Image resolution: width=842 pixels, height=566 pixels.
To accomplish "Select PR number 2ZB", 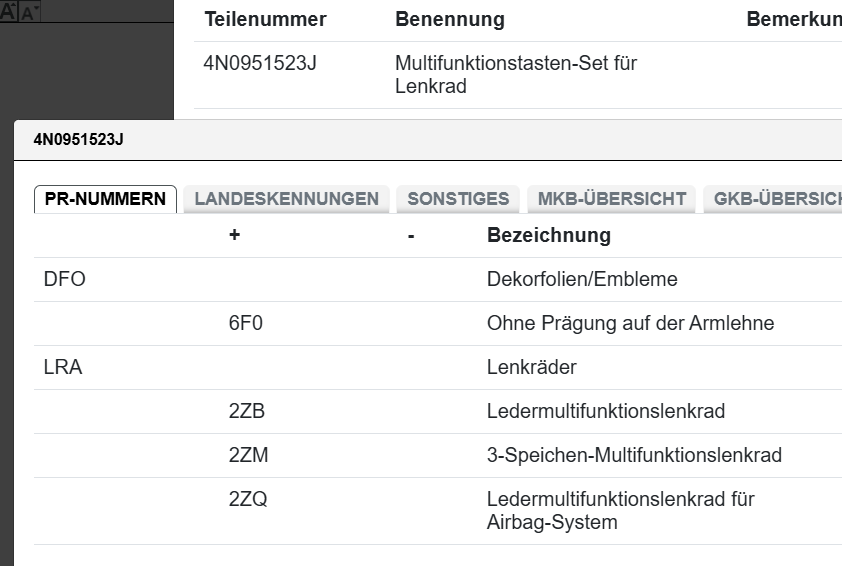I will 246,412.
